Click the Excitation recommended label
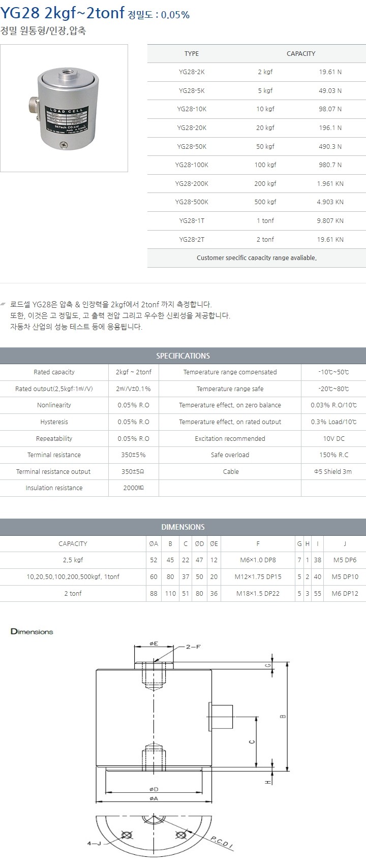The image size is (366, 868). (230, 439)
